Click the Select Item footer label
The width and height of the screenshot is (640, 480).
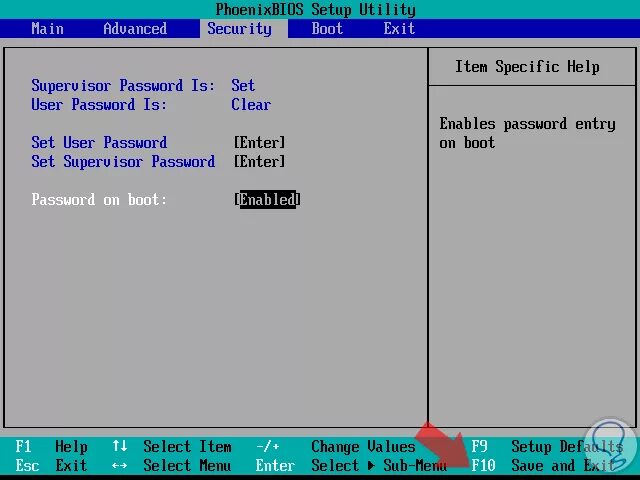coord(187,447)
